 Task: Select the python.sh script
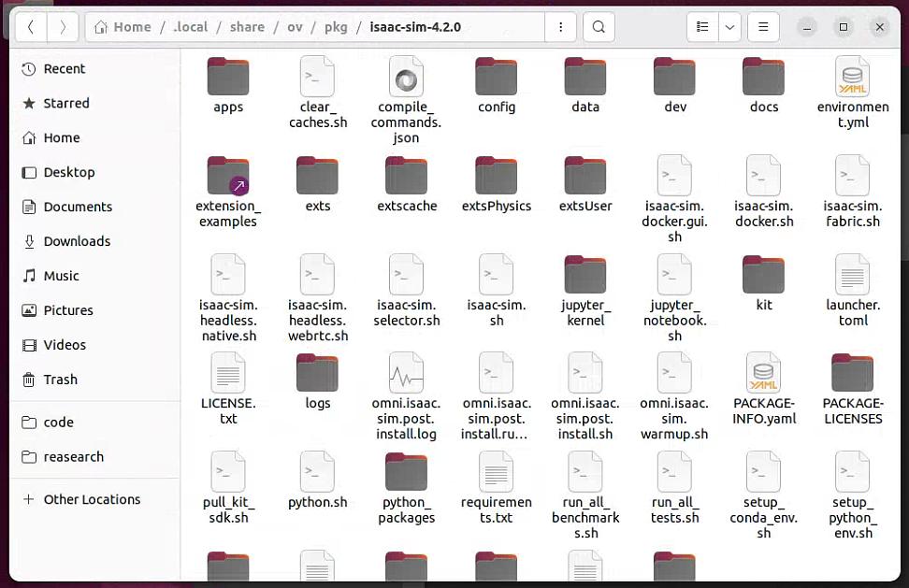point(318,480)
